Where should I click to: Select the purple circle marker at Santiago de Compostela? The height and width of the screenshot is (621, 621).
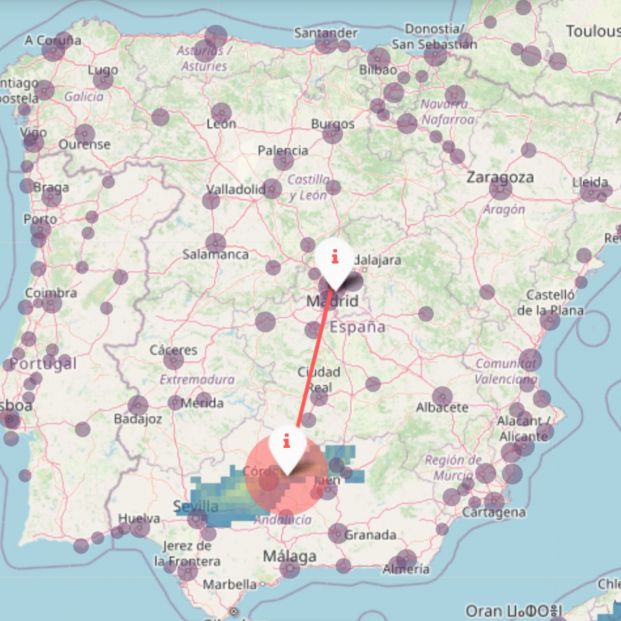tap(44, 90)
